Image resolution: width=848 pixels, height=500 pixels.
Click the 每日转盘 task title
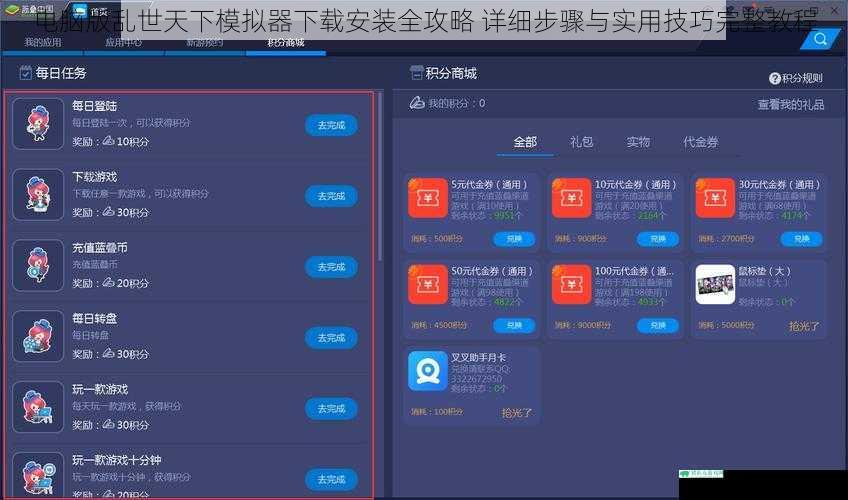pyautogui.click(x=95, y=318)
